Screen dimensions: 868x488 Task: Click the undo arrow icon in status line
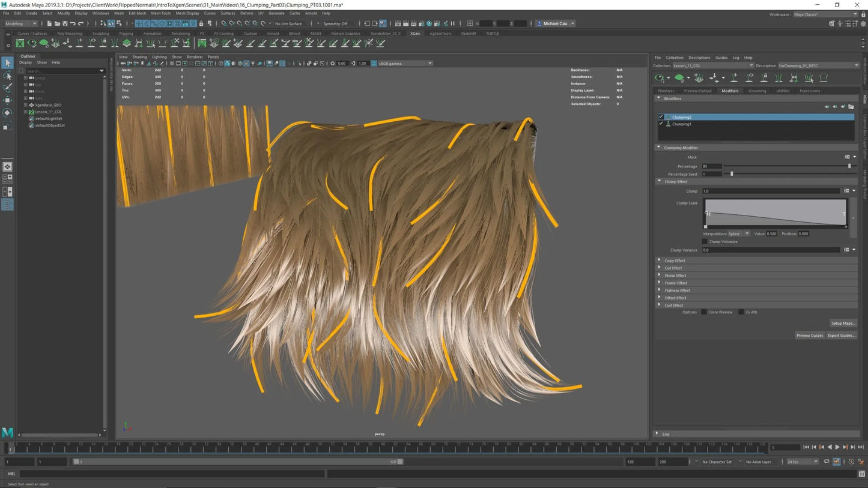pyautogui.click(x=73, y=23)
